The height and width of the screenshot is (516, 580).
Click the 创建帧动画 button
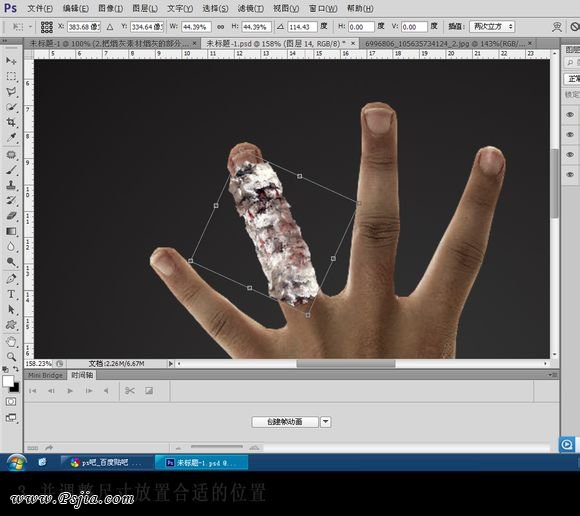285,422
